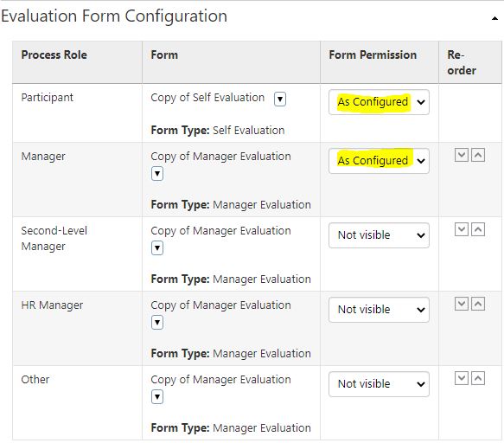Image resolution: width=504 pixels, height=443 pixels.
Task: Click Copy of Manager Evaluation in Second-Level Manager row
Action: [220, 231]
